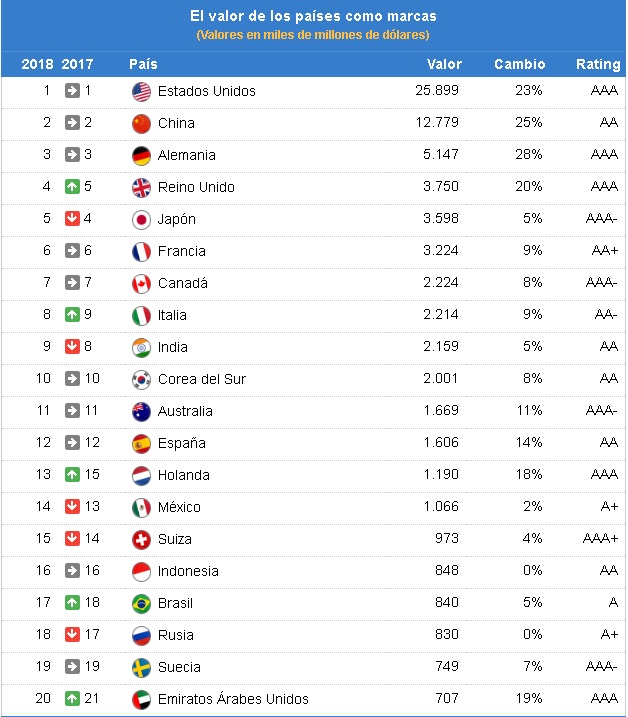The height and width of the screenshot is (717, 628).
Task: Click green up arrow in Holanda row
Action: click(72, 475)
